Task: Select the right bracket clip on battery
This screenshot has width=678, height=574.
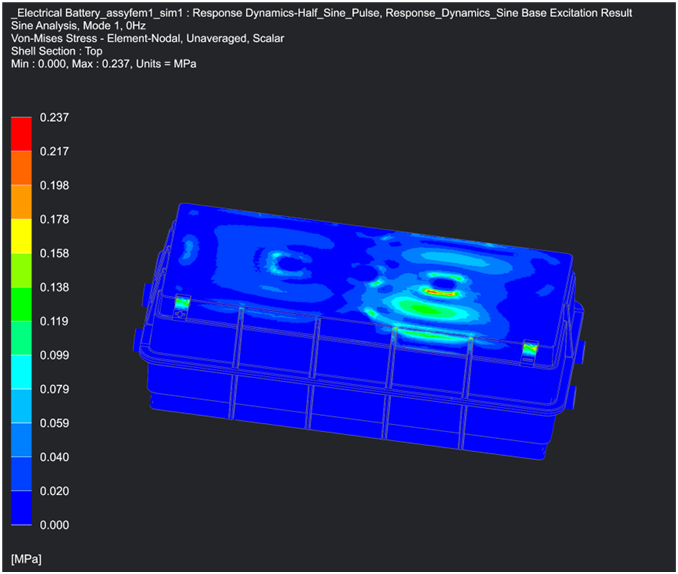Action: [530, 349]
